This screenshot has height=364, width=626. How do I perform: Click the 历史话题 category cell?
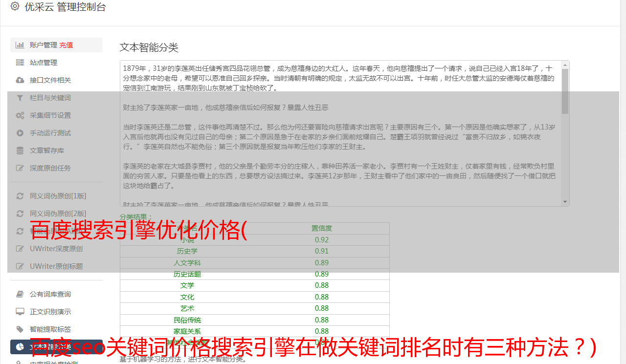tap(187, 274)
